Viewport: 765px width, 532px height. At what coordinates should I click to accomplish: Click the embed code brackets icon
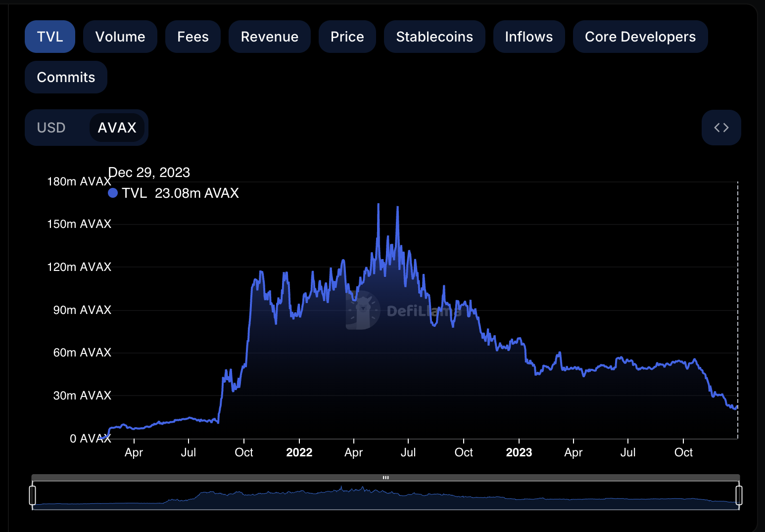pos(721,128)
